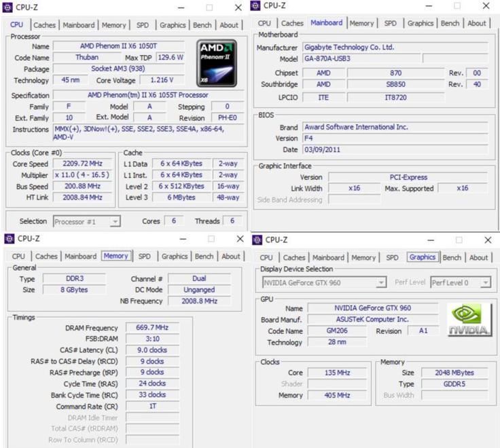Image resolution: width=500 pixels, height=448 pixels.
Task: Click the GPU code name GM206
Action: pos(337,331)
